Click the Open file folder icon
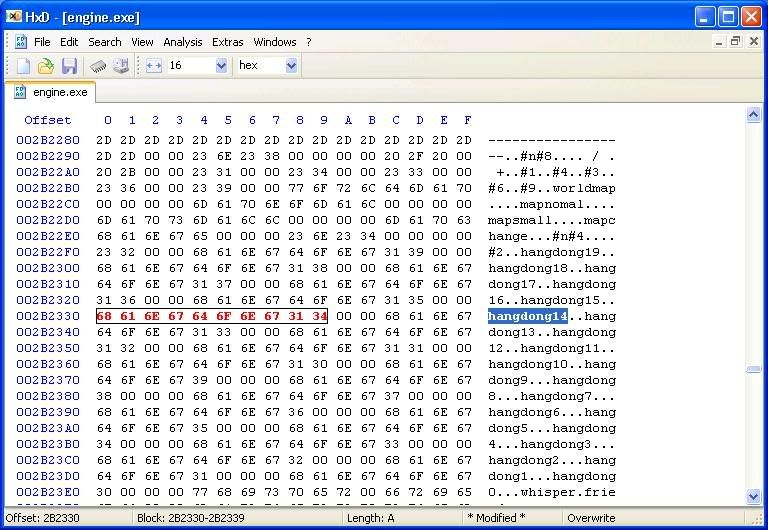Image resolution: width=768 pixels, height=530 pixels. [x=46, y=66]
